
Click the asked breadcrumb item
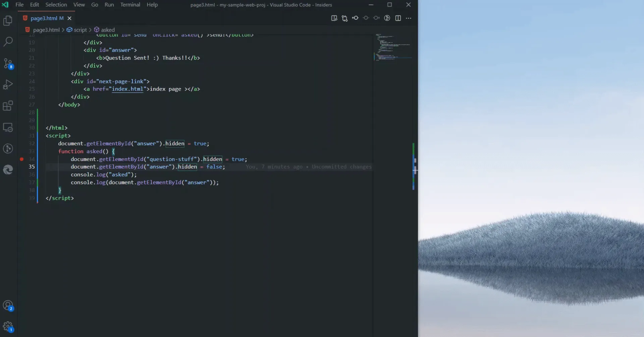(108, 30)
